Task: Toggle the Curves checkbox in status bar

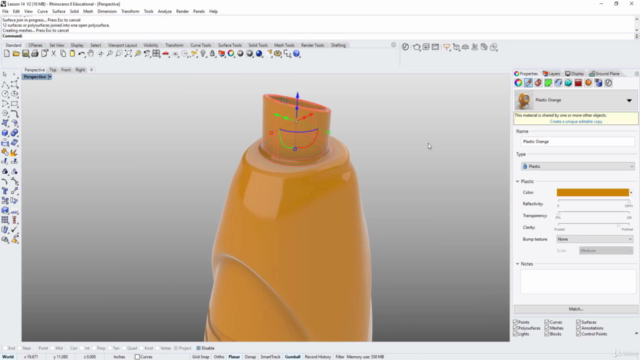Action: click(x=138, y=357)
